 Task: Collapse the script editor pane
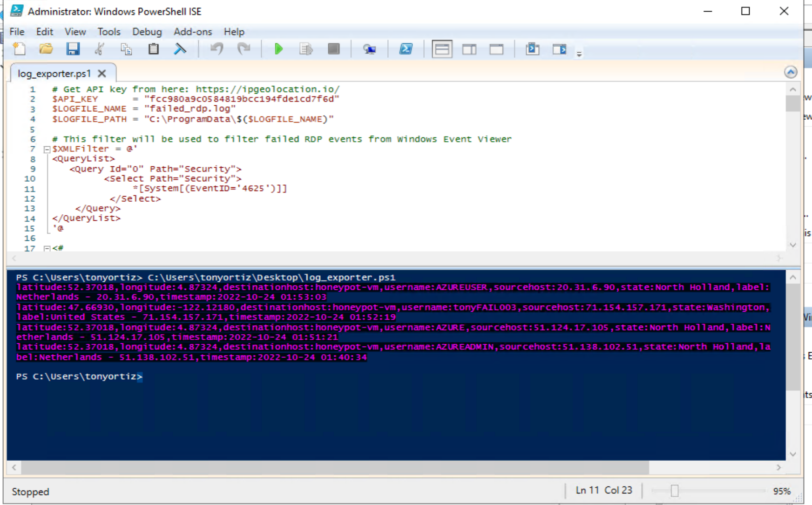click(791, 72)
